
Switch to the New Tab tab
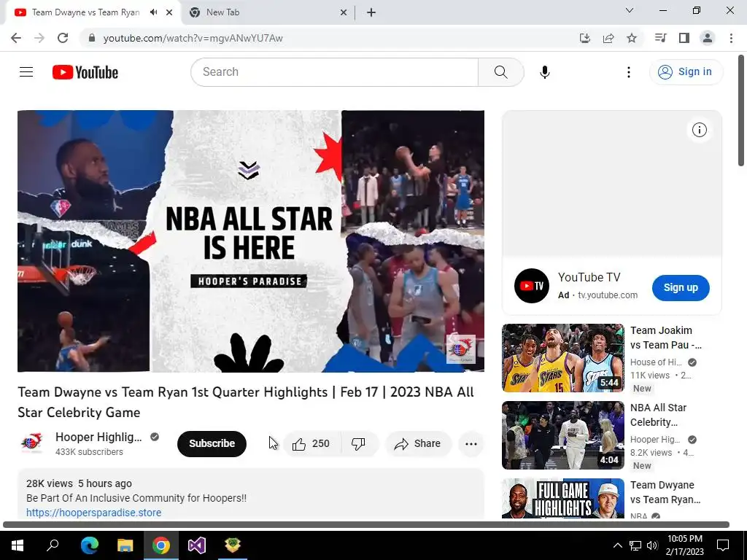tap(268, 13)
